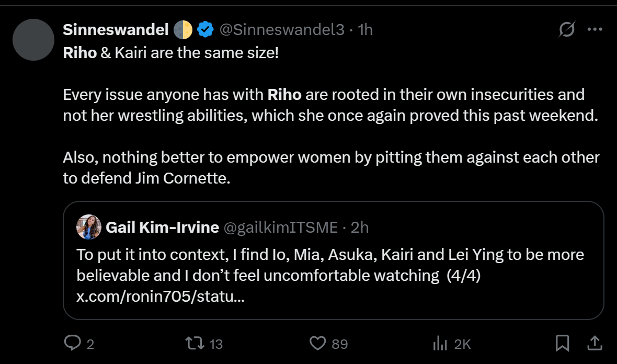
Task: Open Sinneswandel's profile avatar
Action: point(33,40)
